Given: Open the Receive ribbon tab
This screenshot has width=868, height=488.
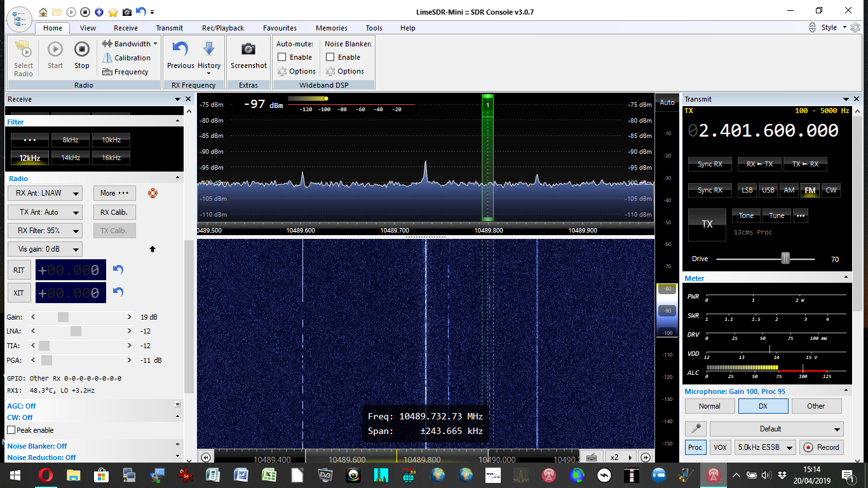Looking at the screenshot, I should (x=126, y=28).
